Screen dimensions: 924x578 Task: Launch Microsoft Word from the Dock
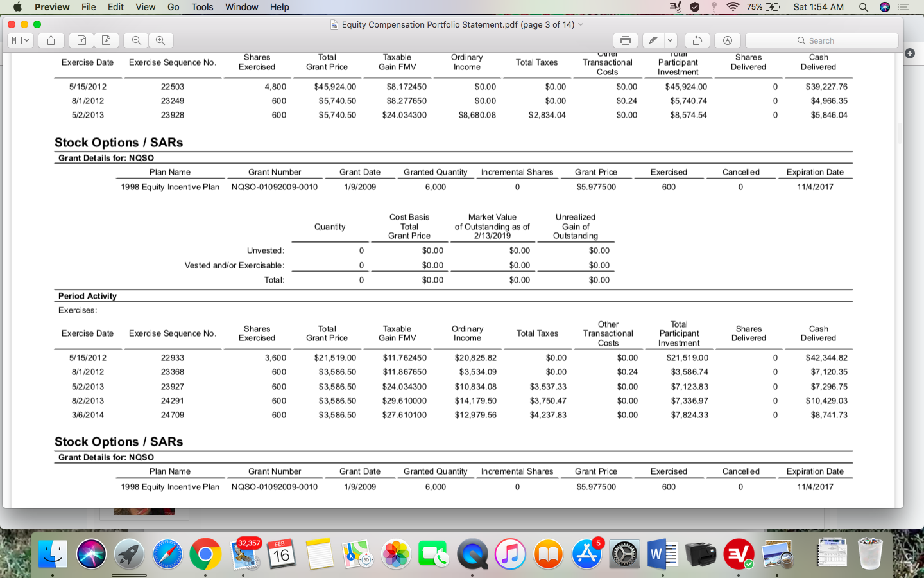pos(662,554)
